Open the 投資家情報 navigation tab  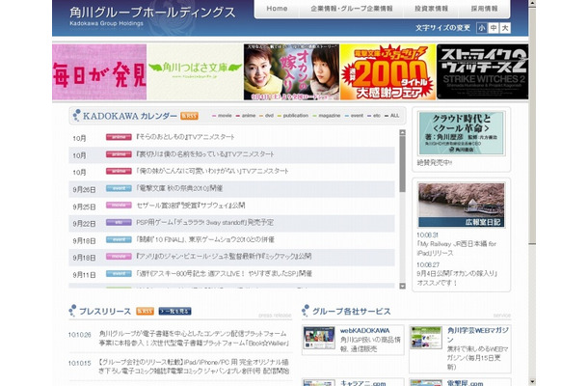click(431, 9)
